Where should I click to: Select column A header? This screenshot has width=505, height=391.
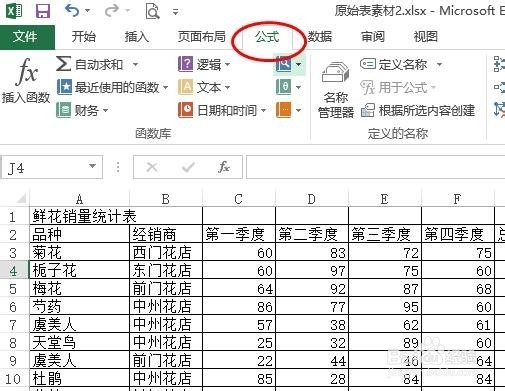pos(79,199)
